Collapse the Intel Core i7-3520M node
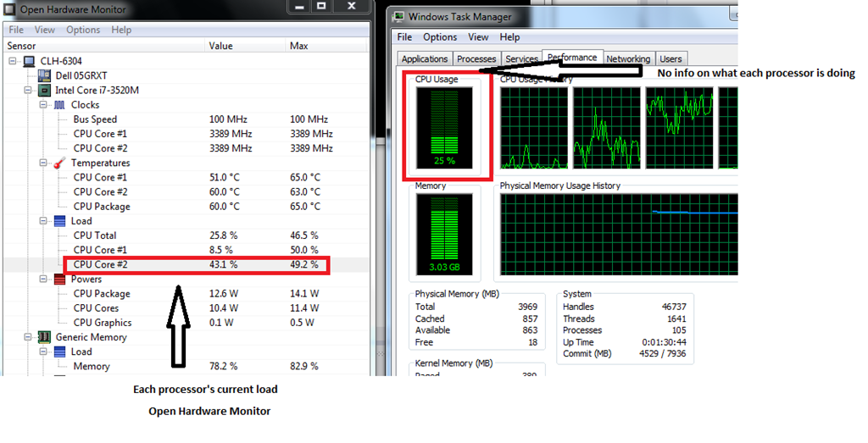 tap(28, 90)
